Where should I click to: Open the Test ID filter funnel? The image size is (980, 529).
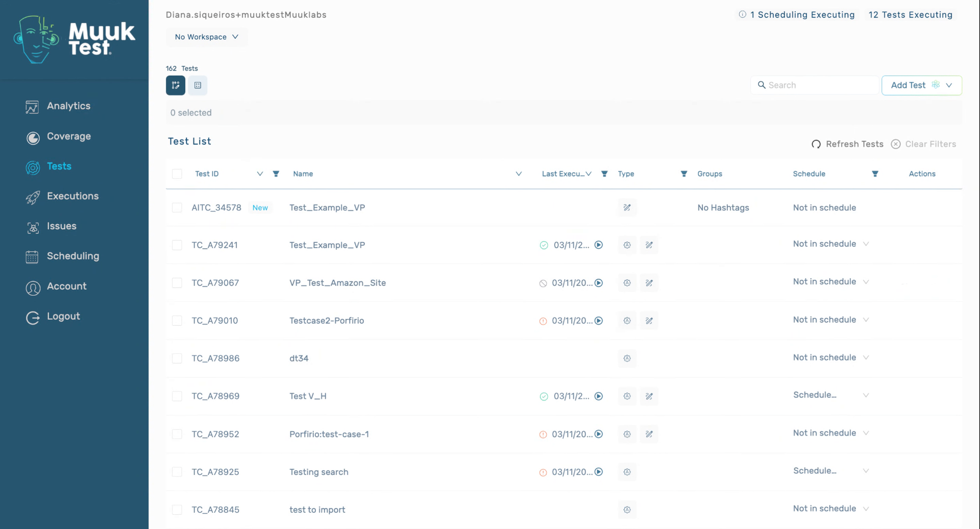pyautogui.click(x=276, y=174)
